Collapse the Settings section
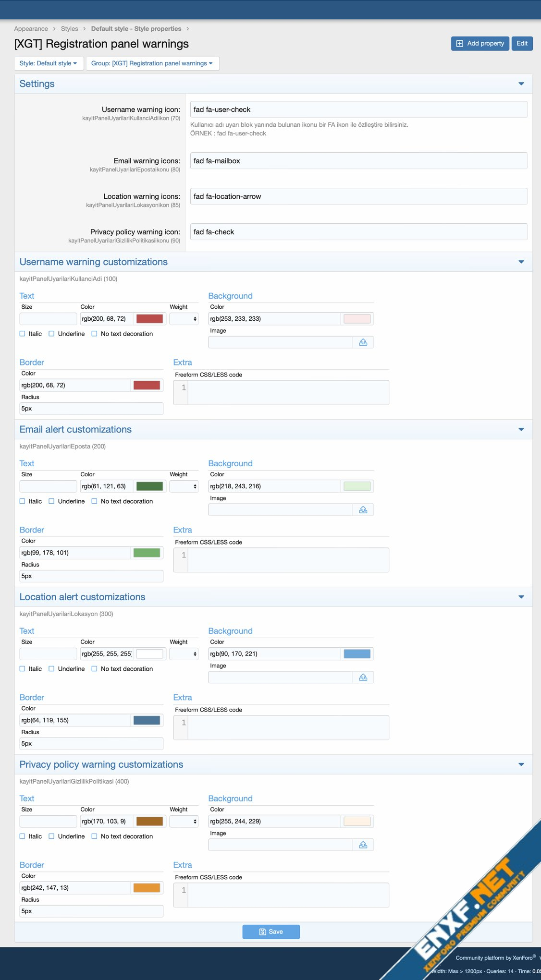The height and width of the screenshot is (980, 541). click(521, 84)
